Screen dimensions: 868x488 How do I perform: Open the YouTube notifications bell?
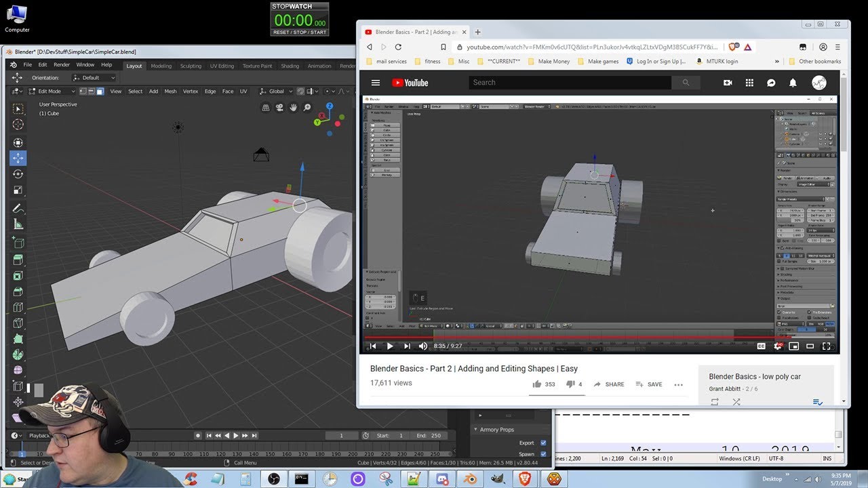tap(793, 83)
